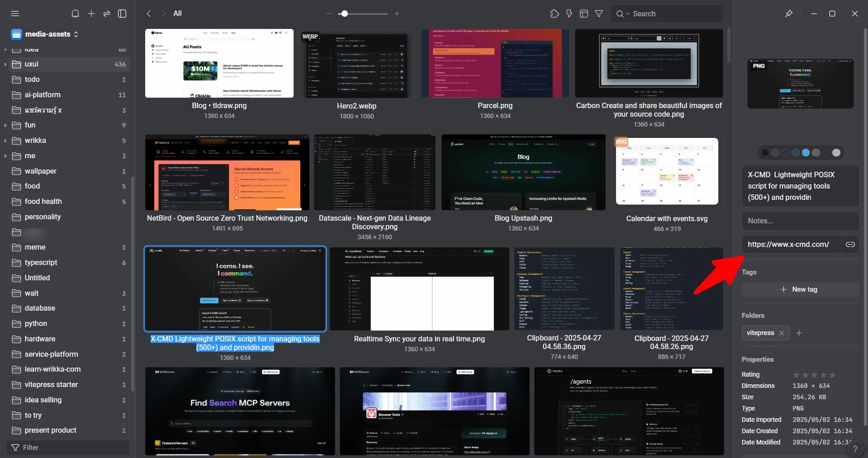The width and height of the screenshot is (868, 458).
Task: Open notifications bell
Action: coord(76,14)
